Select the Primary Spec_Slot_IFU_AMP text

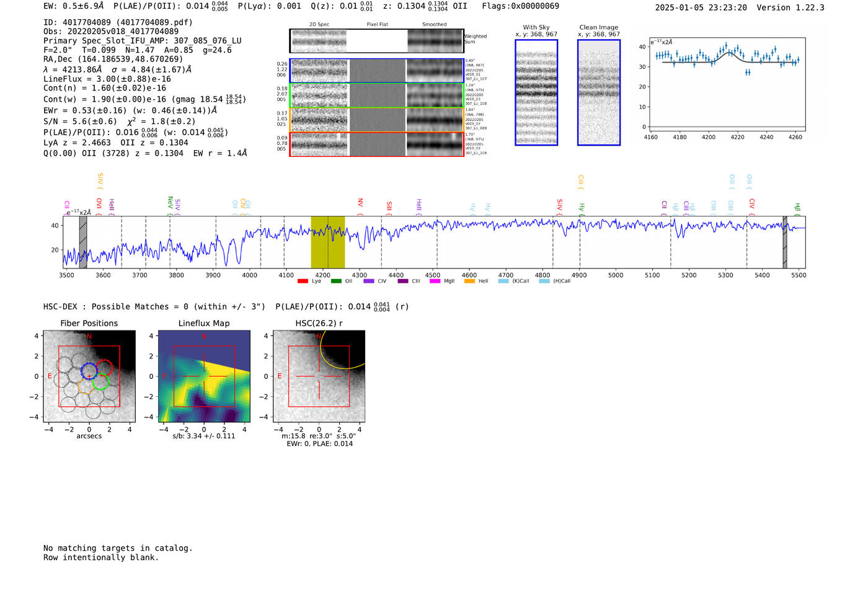[x=143, y=41]
